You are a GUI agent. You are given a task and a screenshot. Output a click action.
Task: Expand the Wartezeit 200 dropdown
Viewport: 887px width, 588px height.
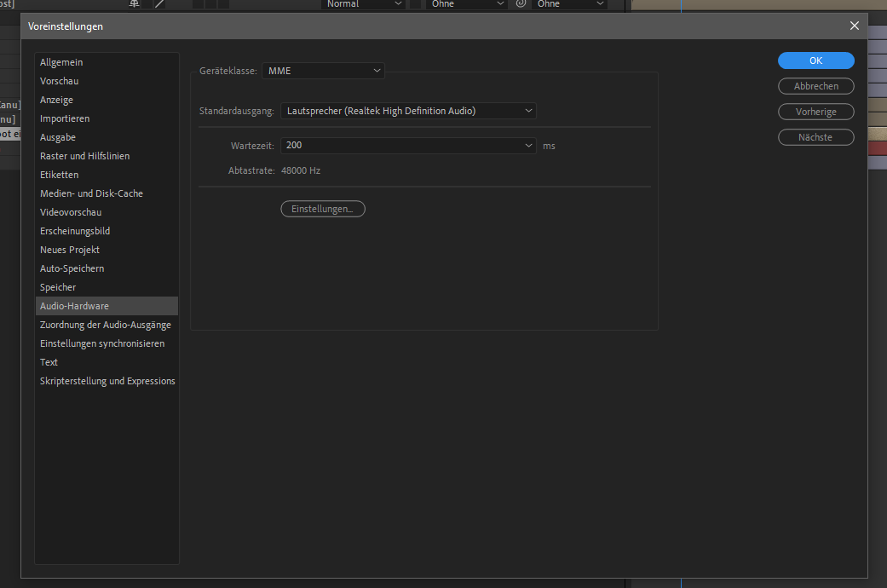point(408,146)
